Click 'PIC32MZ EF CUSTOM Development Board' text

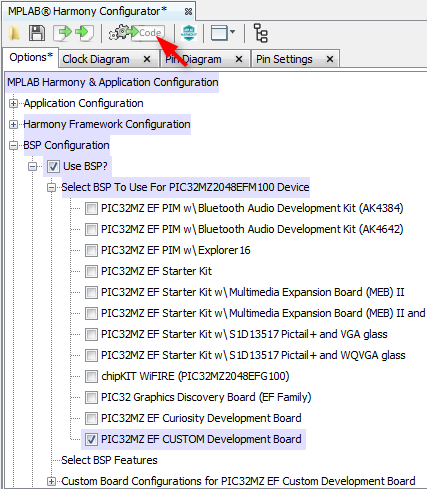201,439
